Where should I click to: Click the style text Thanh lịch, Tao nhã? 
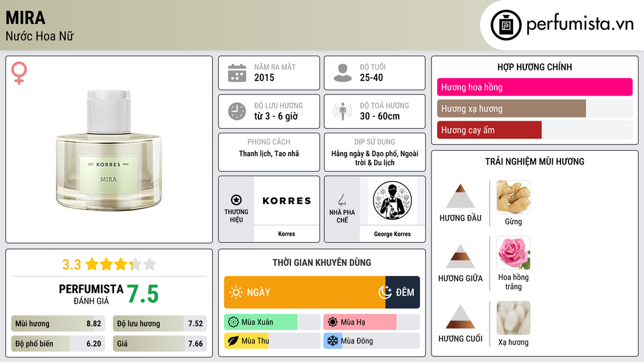pos(269,153)
